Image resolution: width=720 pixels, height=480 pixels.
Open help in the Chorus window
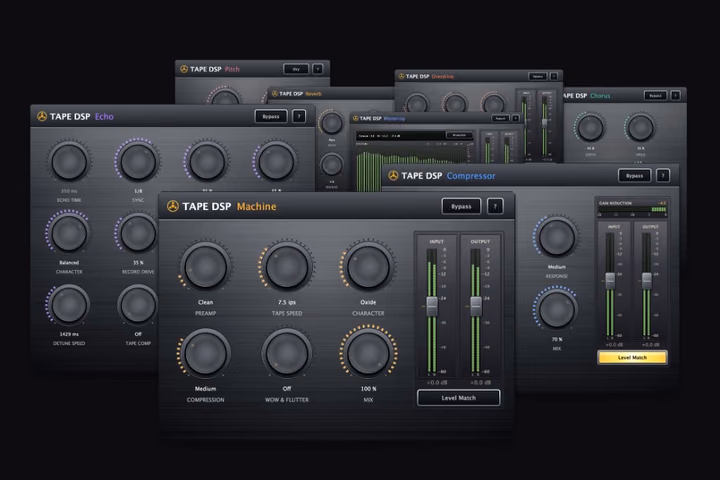click(675, 96)
